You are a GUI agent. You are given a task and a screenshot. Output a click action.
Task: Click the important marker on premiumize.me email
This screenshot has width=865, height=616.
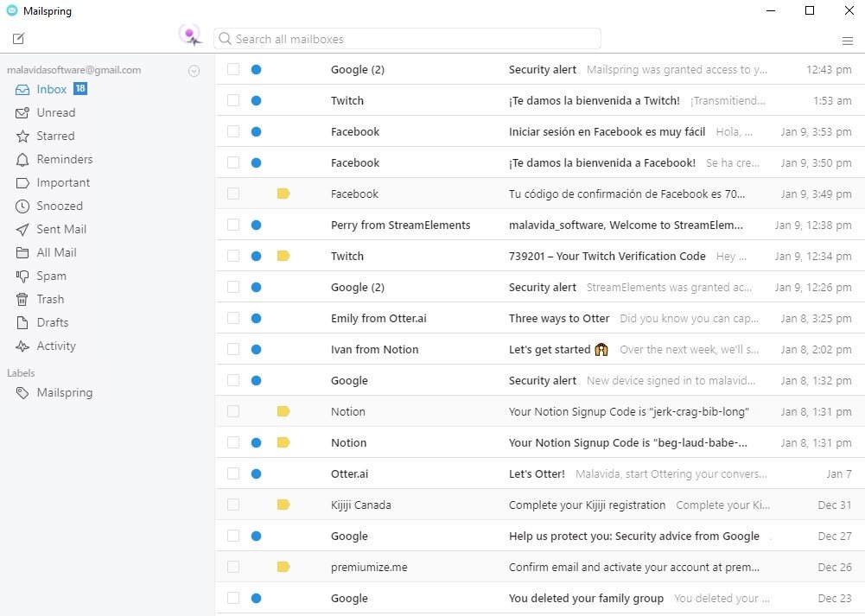(283, 567)
